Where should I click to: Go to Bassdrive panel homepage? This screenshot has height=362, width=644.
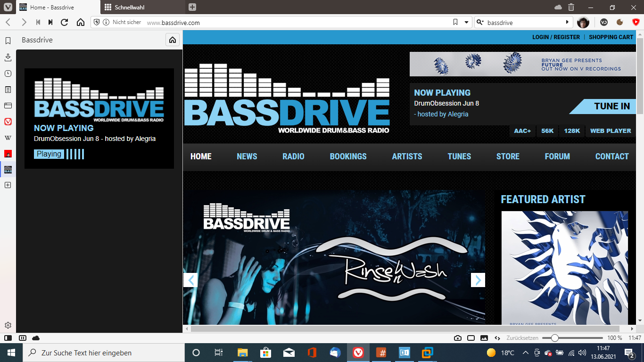(x=173, y=40)
